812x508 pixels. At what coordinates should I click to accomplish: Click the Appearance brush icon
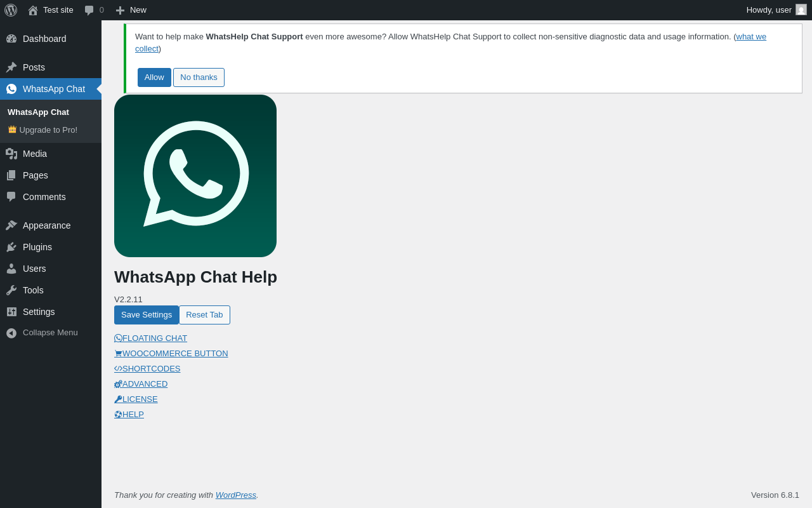pos(11,225)
